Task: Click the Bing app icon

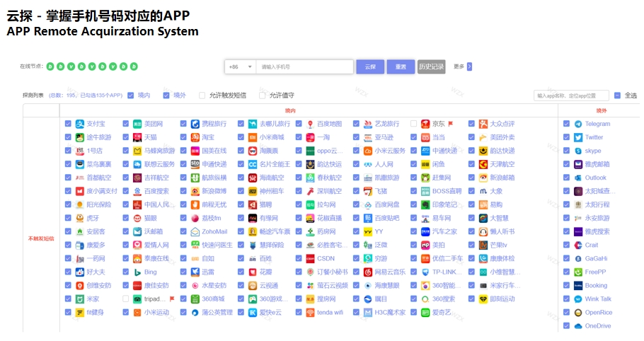Action: [x=137, y=272]
